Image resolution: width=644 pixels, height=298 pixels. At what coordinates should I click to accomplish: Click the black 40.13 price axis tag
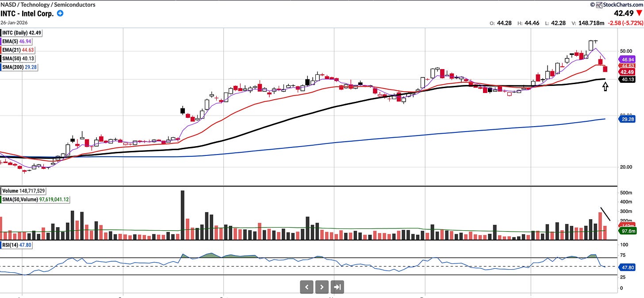pos(627,80)
